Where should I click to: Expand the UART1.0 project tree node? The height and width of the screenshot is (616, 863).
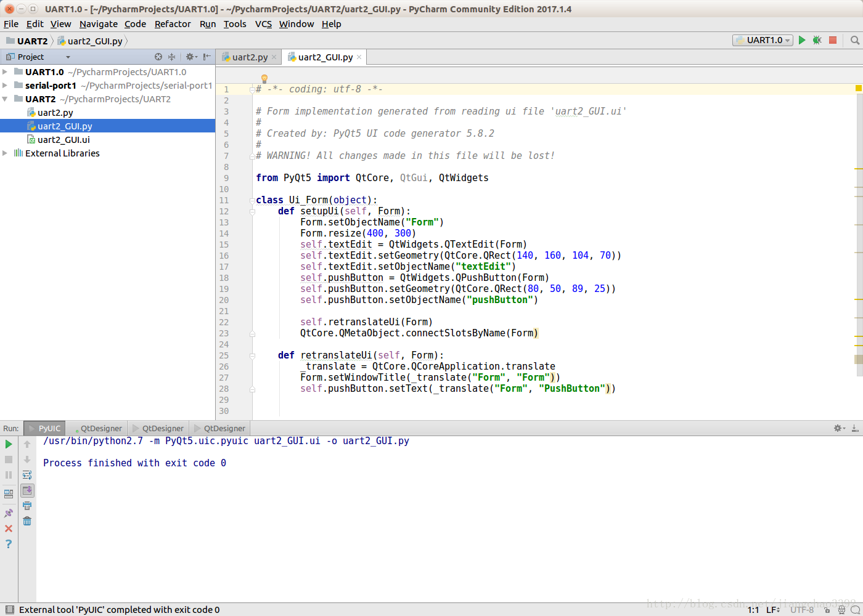pos(5,72)
